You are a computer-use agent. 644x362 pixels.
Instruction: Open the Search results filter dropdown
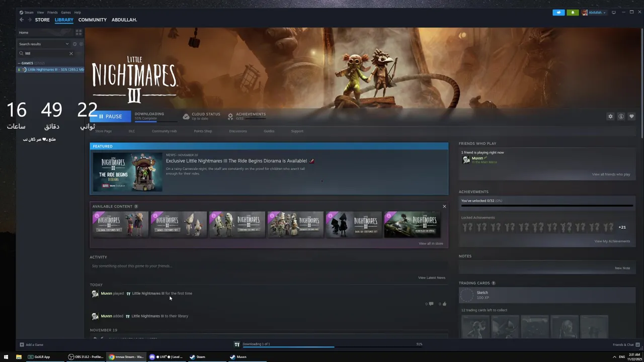click(43, 44)
